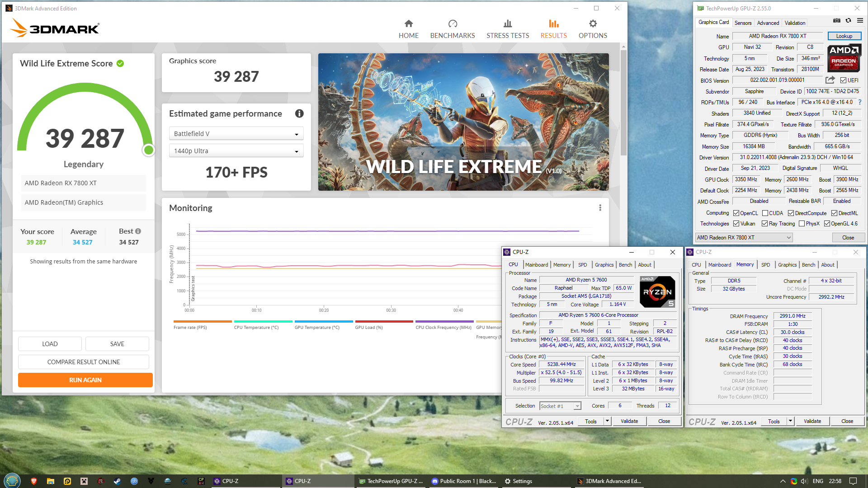Click the info icon beside Best score
The width and height of the screenshot is (868, 488).
point(138,231)
